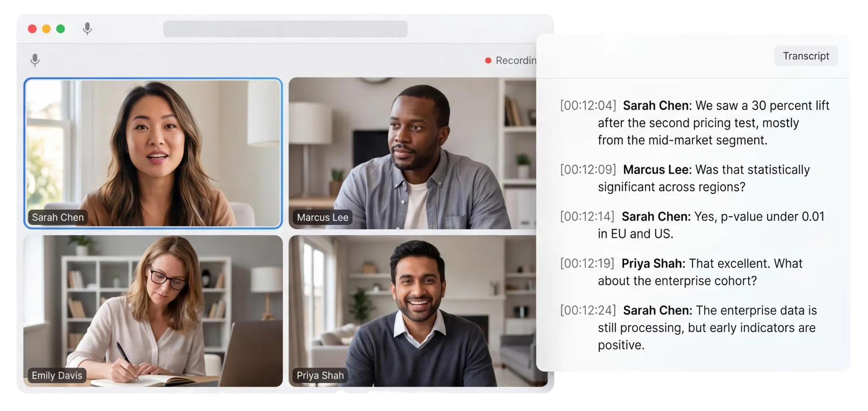Click the line 'from the mid-market segment.'
This screenshot has width=868, height=411.
(683, 140)
